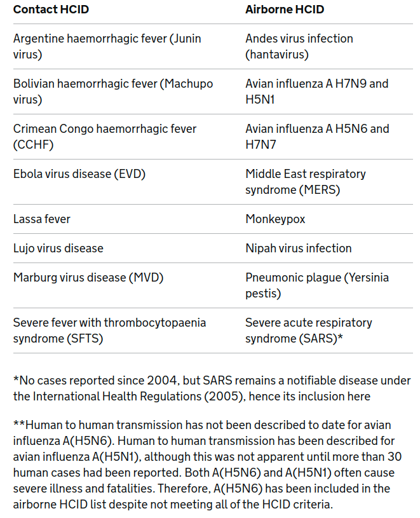Click Pneumonic plague (Yersinia pestis) cell

point(317,285)
